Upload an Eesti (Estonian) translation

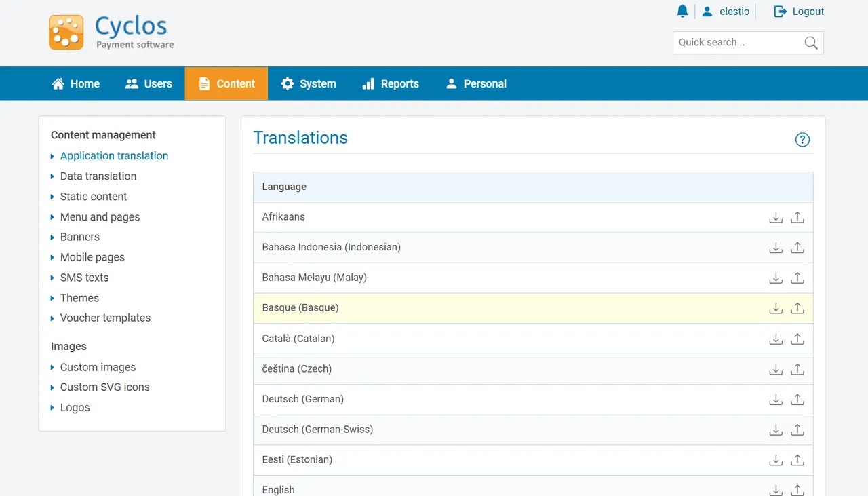tap(797, 460)
